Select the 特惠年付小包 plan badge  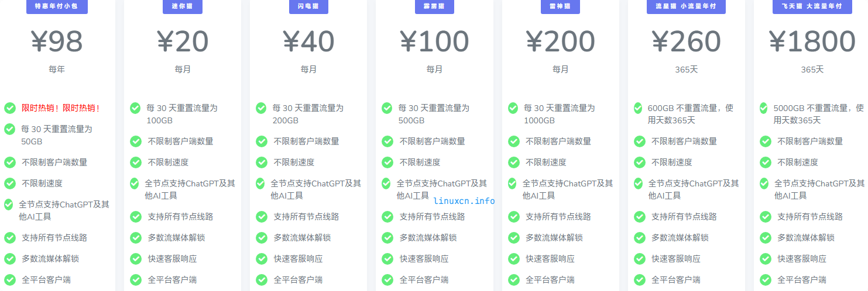57,6
